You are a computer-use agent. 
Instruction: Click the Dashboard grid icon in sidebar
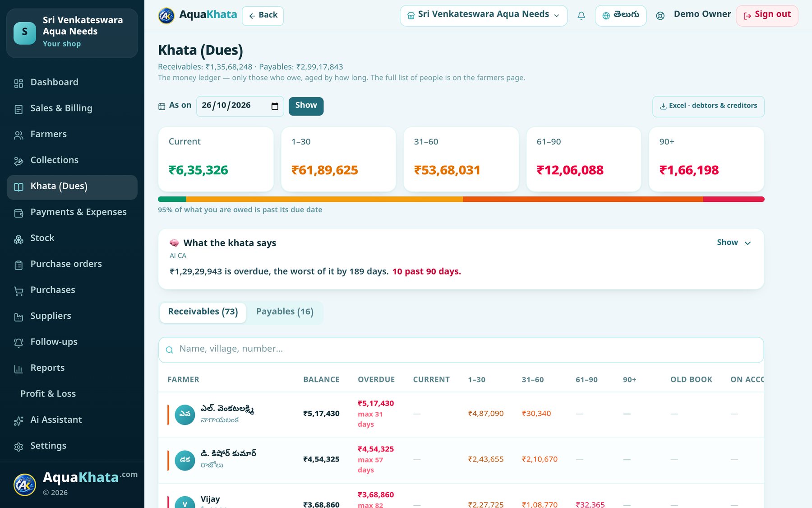18,83
